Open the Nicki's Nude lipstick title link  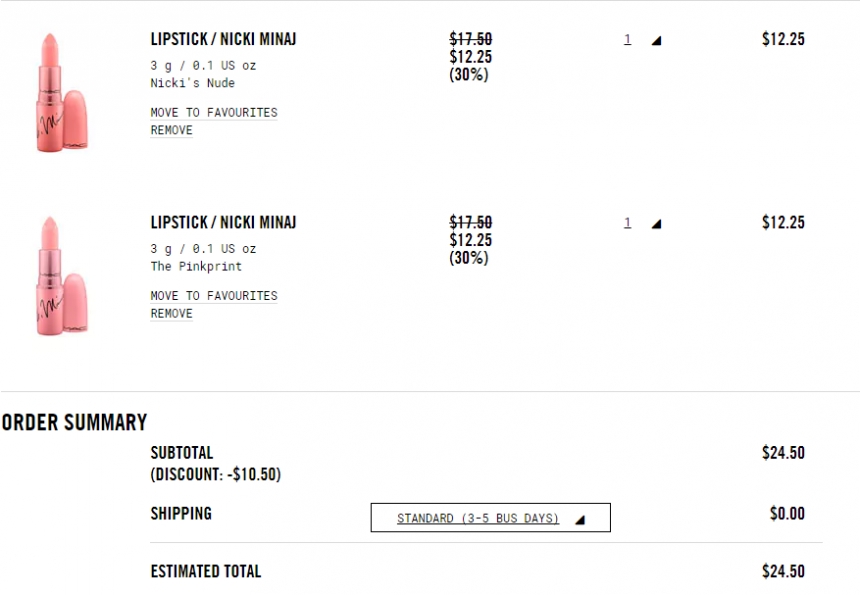223,40
